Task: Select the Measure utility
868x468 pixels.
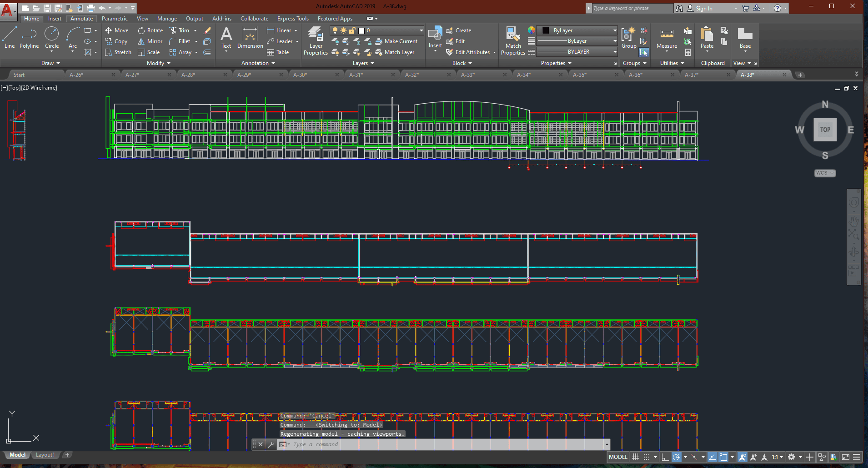Action: click(667, 38)
